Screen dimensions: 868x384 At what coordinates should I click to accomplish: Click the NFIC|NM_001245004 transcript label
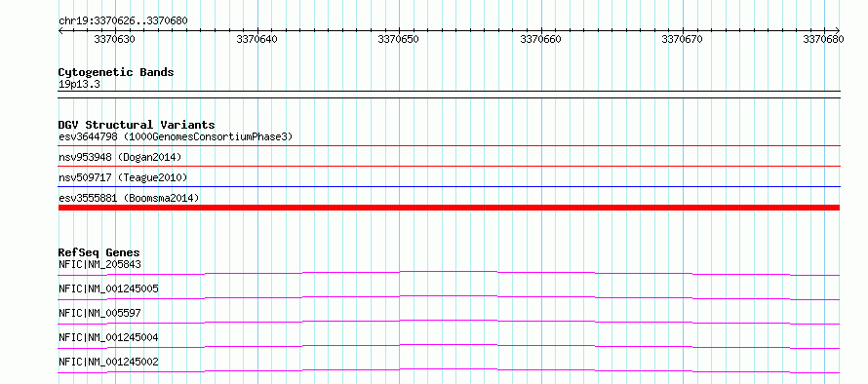point(108,337)
